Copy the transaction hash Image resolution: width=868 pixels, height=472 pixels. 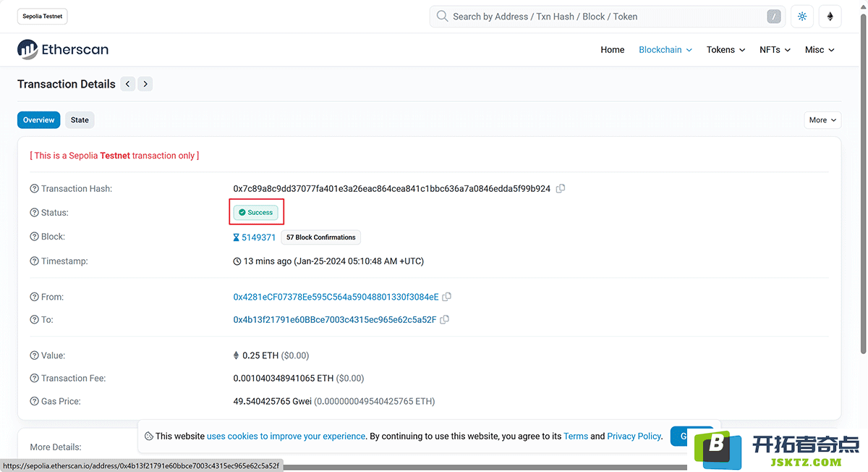pos(561,189)
